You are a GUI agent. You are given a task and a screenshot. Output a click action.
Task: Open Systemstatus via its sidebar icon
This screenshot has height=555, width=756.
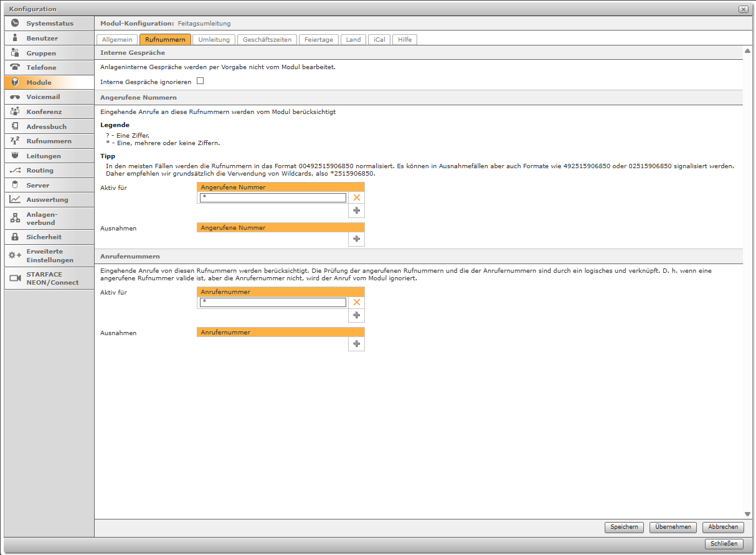coord(15,23)
